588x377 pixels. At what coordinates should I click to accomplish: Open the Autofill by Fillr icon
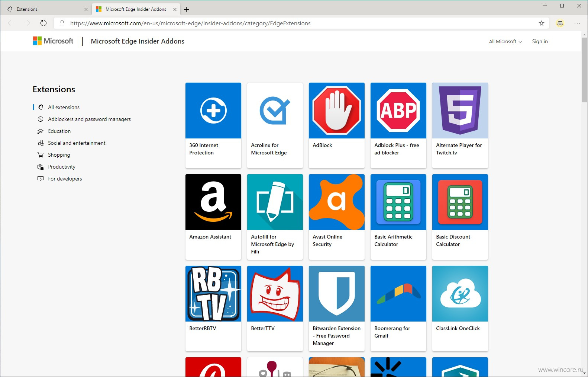coord(275,202)
